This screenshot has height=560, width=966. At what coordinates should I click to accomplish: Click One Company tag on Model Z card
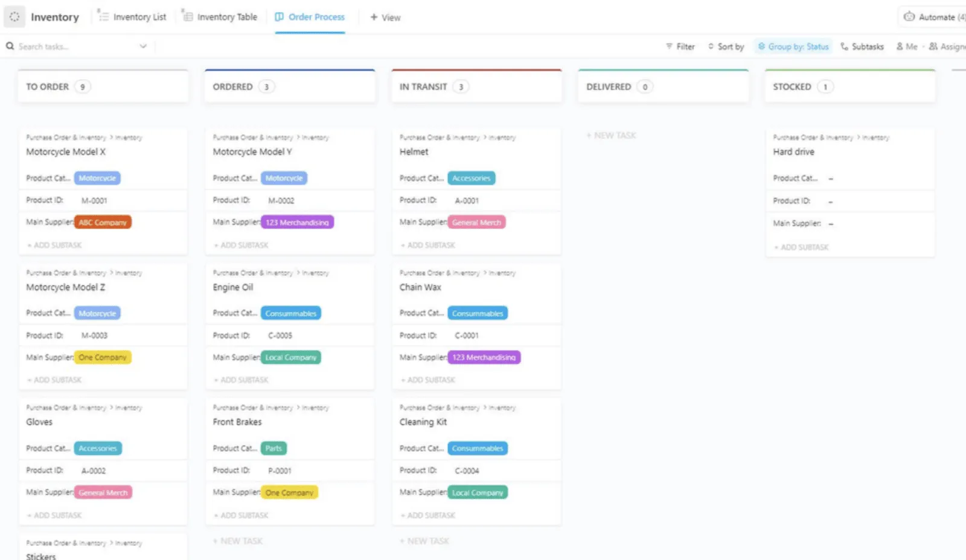pos(103,357)
